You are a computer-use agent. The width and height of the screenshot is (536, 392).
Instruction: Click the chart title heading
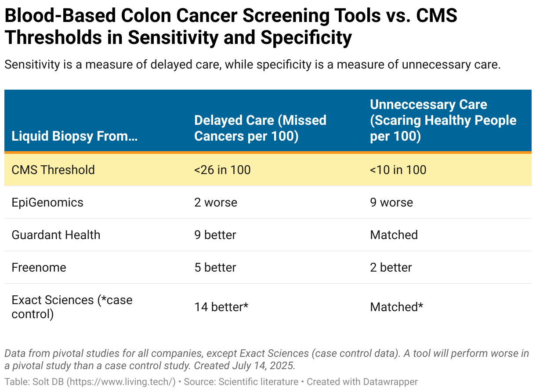(x=231, y=27)
